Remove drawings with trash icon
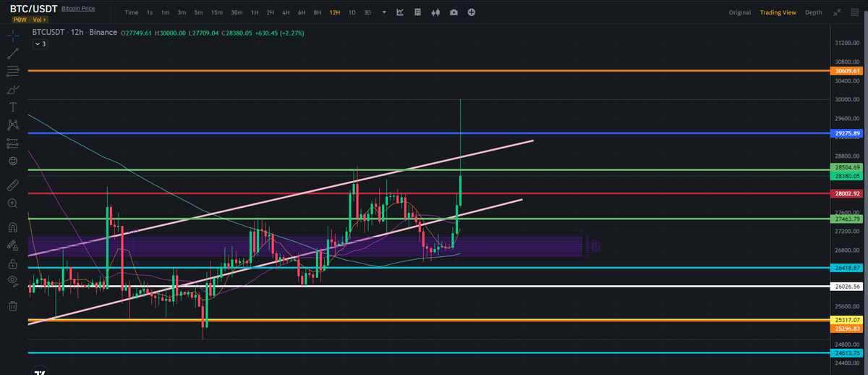Viewport: 868px width, 375px height. coord(12,306)
